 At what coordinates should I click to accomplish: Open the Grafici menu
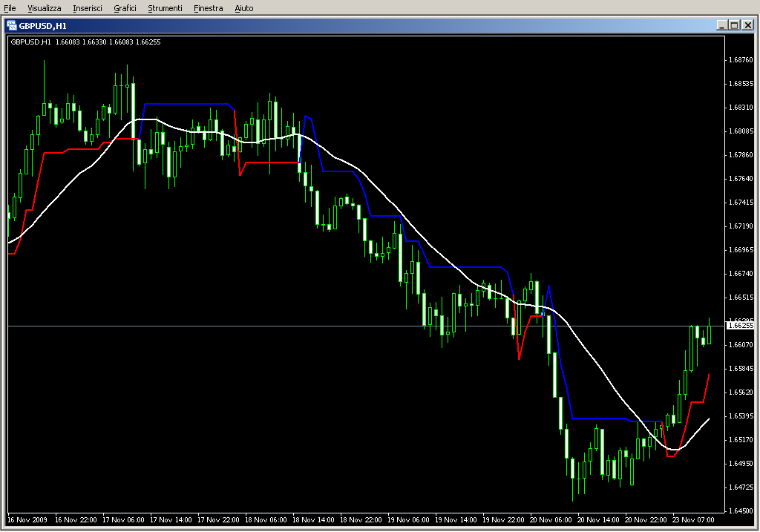pos(125,8)
